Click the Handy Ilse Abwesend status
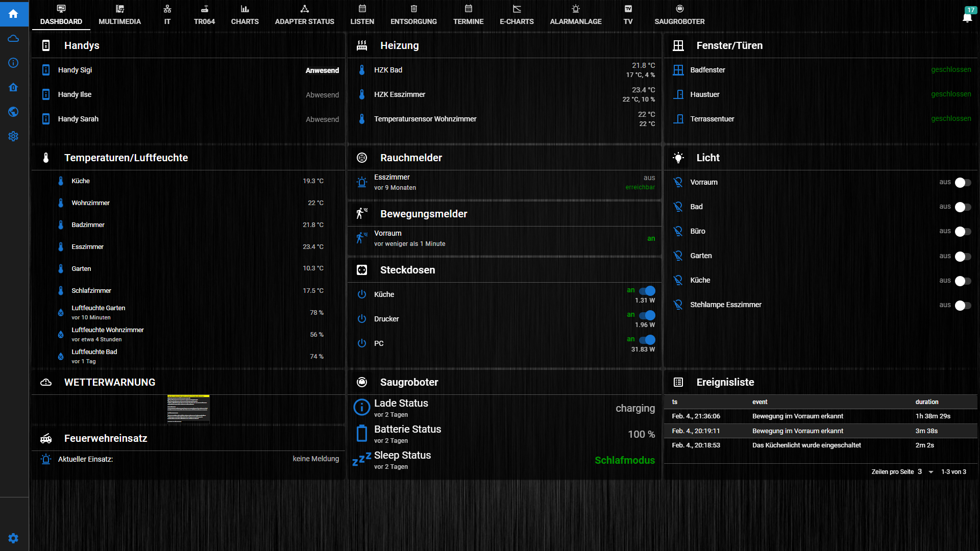This screenshot has width=980, height=551. pos(322,95)
